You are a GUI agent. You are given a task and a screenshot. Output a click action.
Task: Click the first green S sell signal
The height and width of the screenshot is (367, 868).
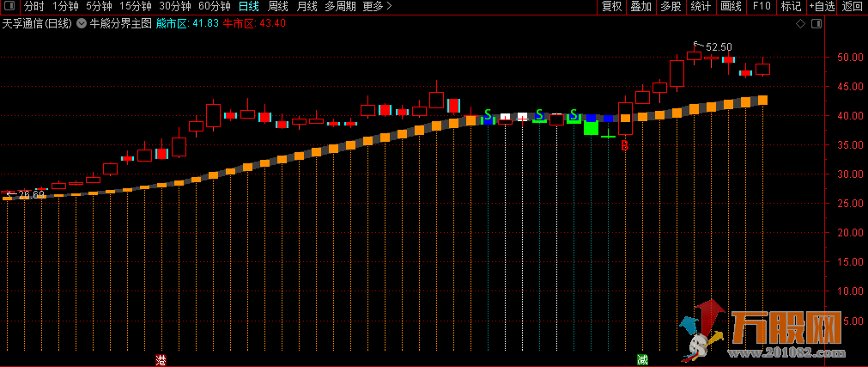tap(488, 114)
